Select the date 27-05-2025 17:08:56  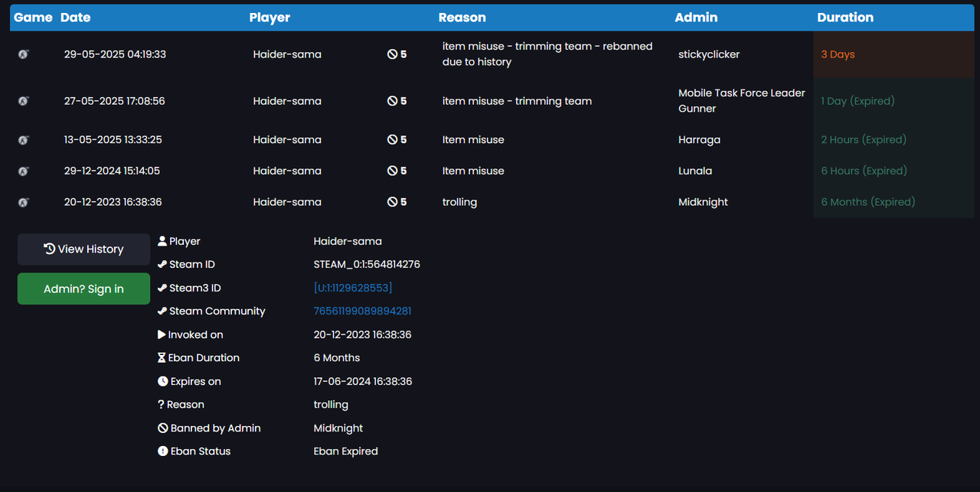pyautogui.click(x=115, y=101)
